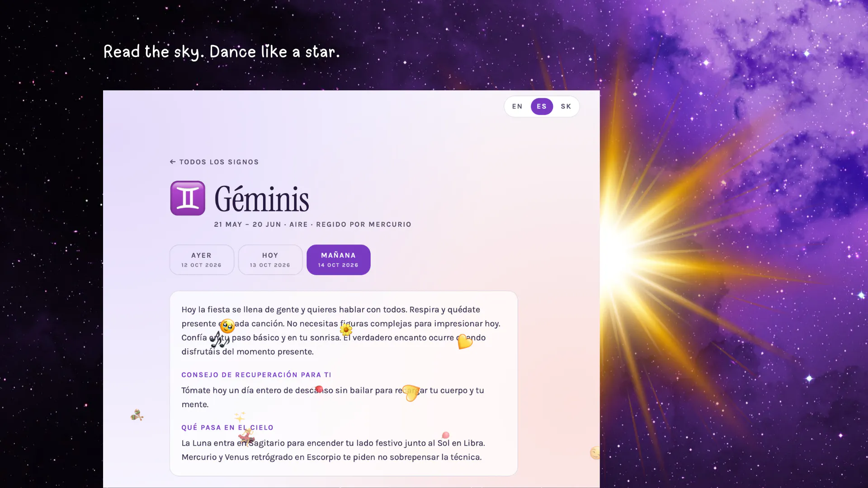Click the "21 MAY – 20 JUN" date range text

247,225
